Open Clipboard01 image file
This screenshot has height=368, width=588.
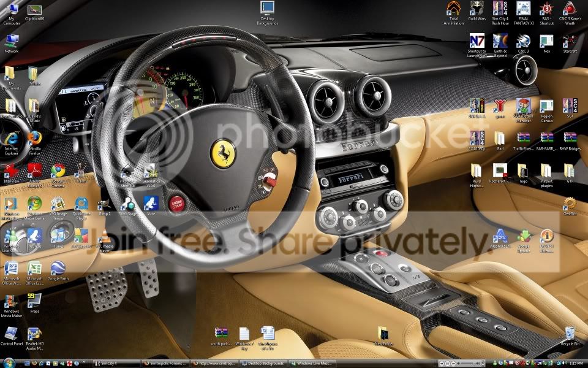34,12
